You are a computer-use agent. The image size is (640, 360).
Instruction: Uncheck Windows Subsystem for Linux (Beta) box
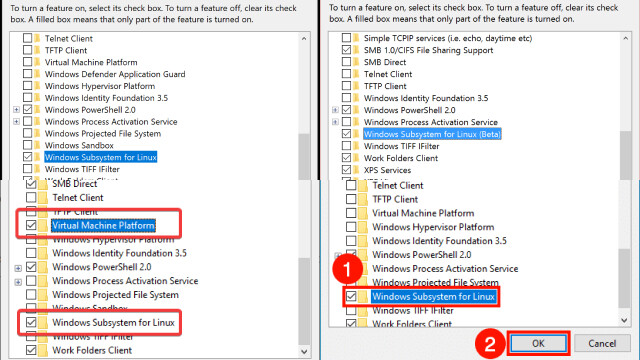[346, 134]
